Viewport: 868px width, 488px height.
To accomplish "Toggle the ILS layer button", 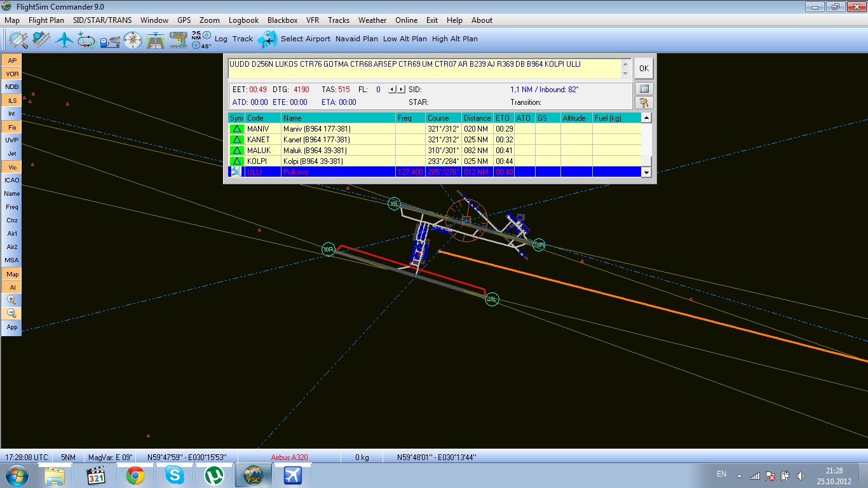I will (12, 100).
